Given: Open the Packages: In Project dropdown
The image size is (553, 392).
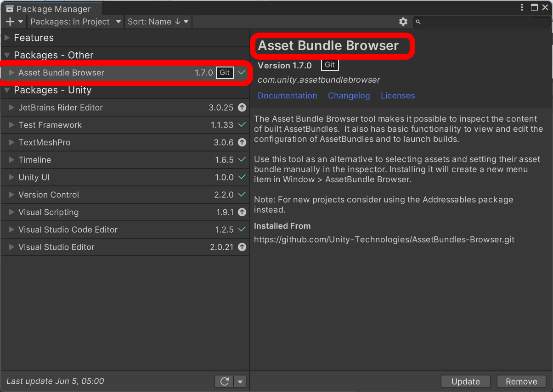Looking at the screenshot, I should tap(76, 22).
